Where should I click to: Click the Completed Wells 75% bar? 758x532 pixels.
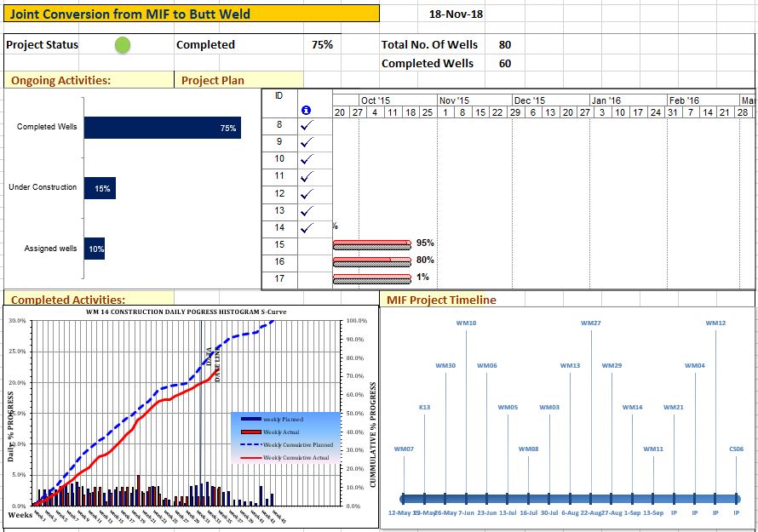(x=162, y=128)
